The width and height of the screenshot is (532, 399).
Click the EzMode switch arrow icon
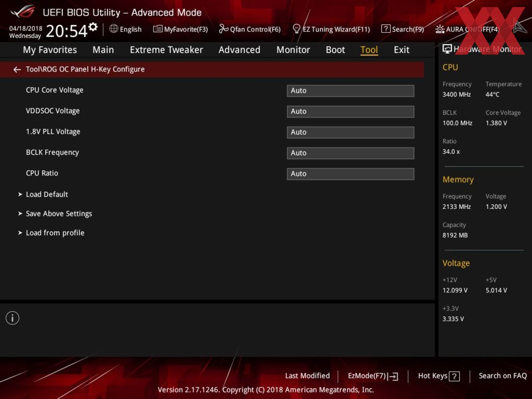pyautogui.click(x=393, y=376)
